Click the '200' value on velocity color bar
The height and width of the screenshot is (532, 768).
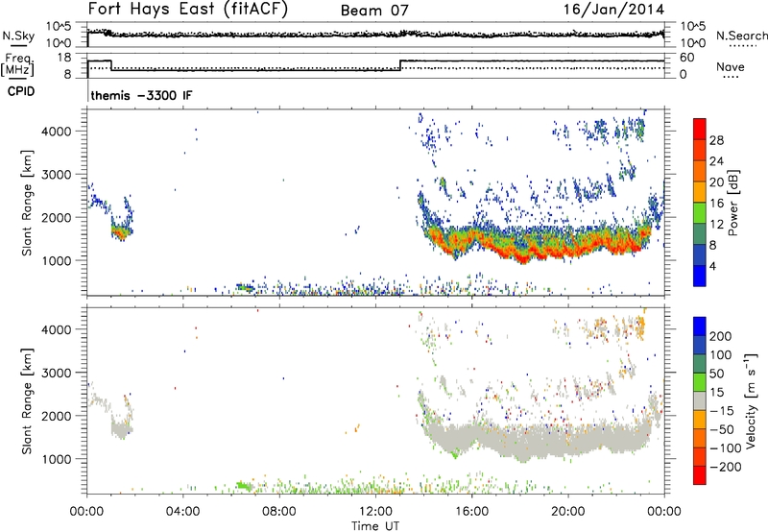tap(721, 336)
